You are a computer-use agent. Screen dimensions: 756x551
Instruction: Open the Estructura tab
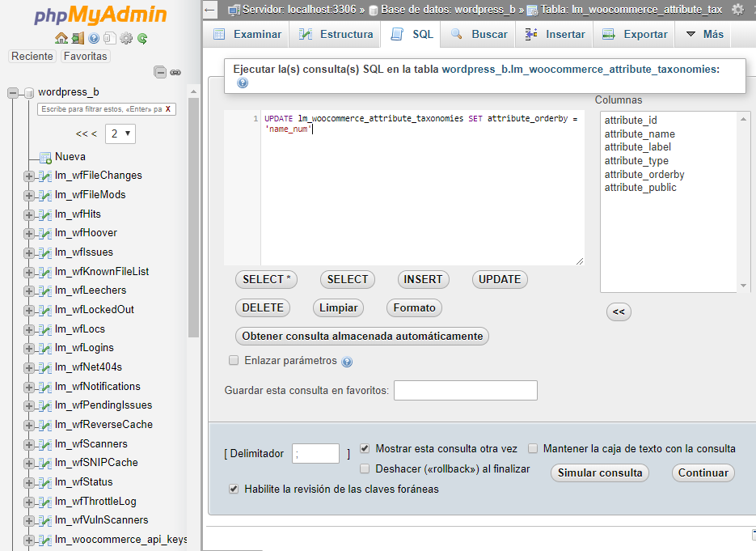(335, 34)
